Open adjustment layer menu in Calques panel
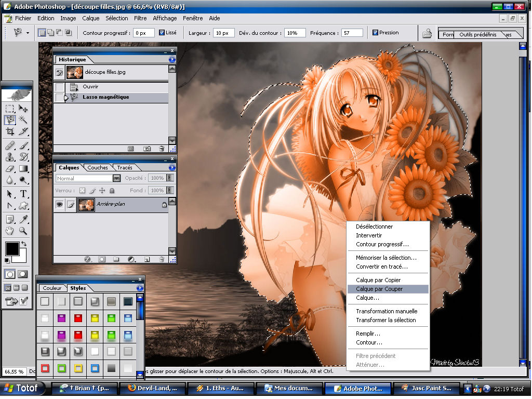Viewport: 532px width, 399px height. coord(131,259)
